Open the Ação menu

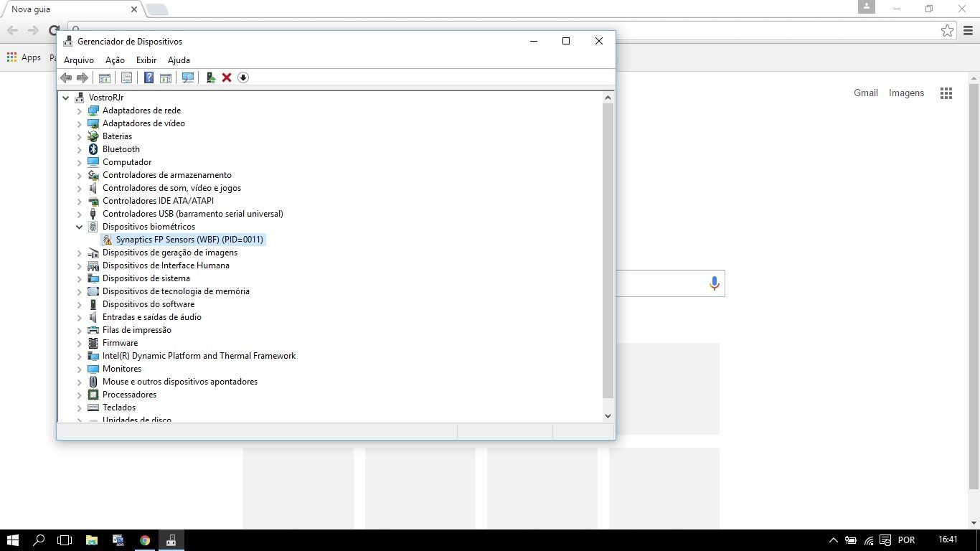(115, 60)
